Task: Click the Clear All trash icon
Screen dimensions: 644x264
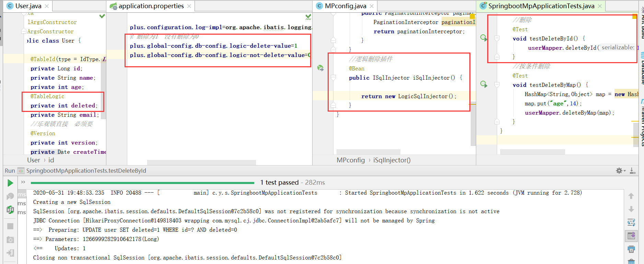Action: point(631,262)
